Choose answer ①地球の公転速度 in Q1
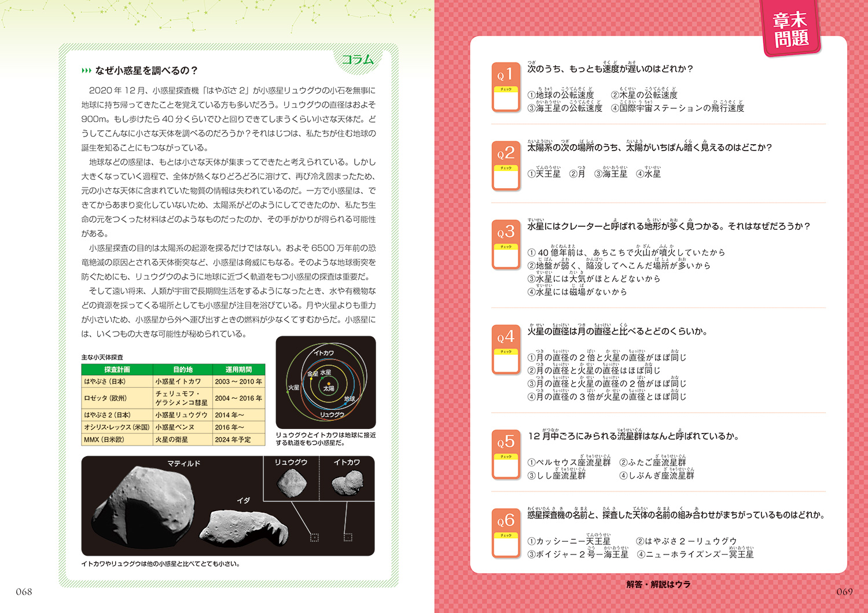Image resolution: width=868 pixels, height=613 pixels. (x=560, y=94)
